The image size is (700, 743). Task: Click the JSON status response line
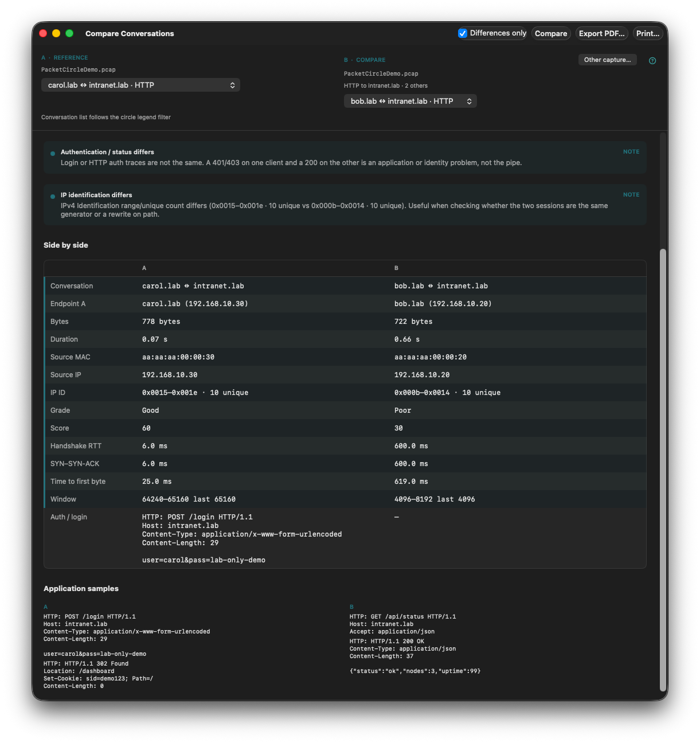[x=415, y=671]
